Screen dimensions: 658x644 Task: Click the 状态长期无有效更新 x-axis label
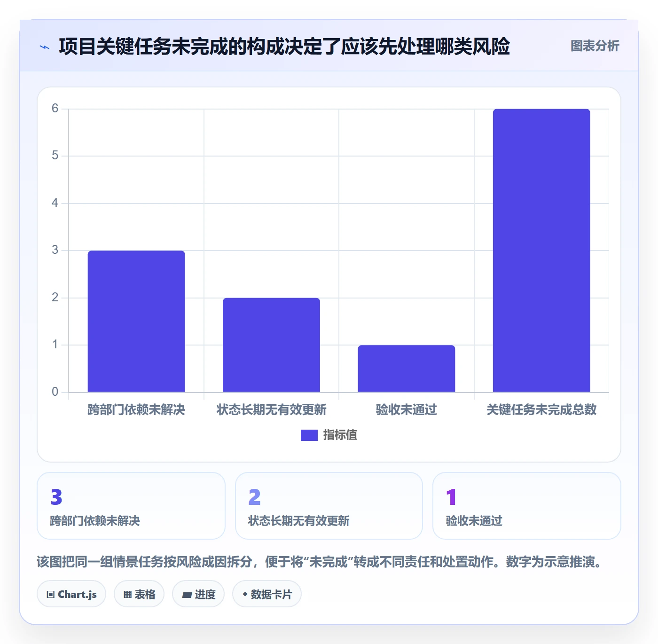click(271, 410)
